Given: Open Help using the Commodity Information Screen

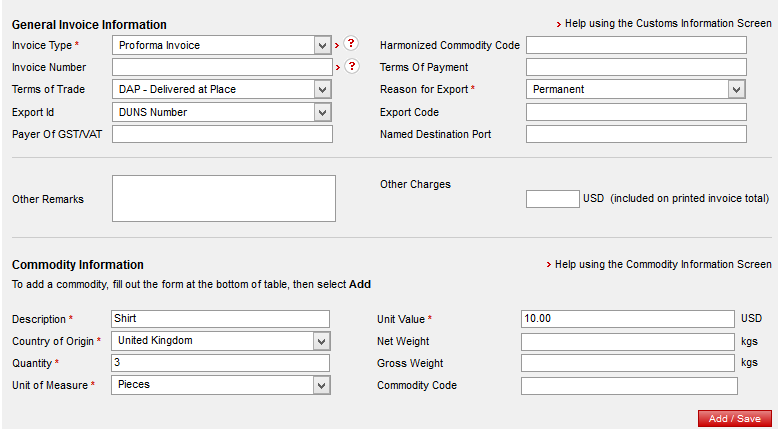Looking at the screenshot, I should point(662,264).
